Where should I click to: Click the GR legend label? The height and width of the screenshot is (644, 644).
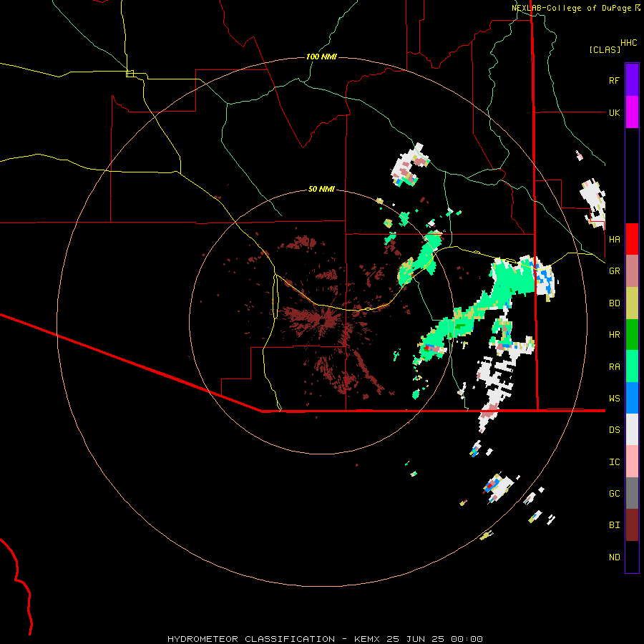point(614,270)
